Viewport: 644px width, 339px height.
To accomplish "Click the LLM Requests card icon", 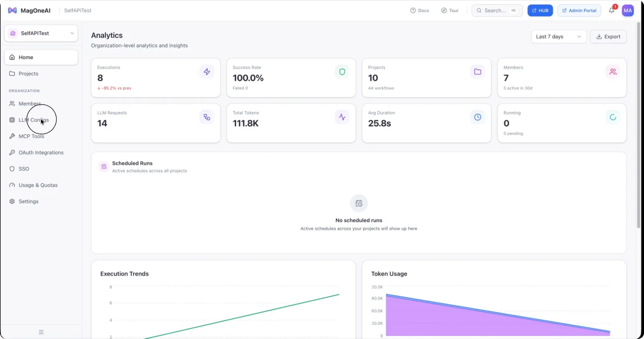I will [206, 117].
